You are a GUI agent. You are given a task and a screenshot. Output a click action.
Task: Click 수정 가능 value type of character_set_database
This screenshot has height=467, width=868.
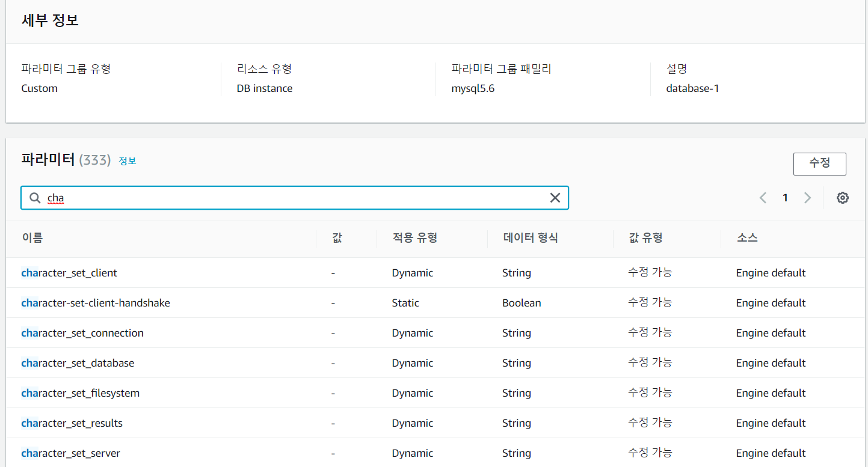[x=650, y=362]
